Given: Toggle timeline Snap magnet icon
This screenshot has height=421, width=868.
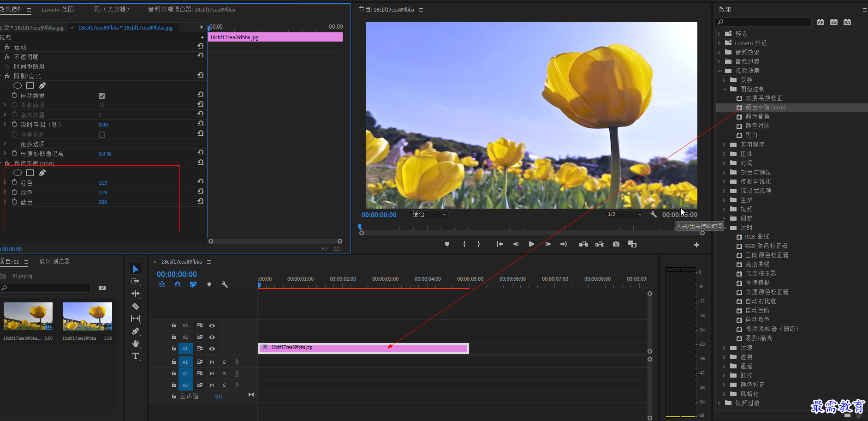Looking at the screenshot, I should 178,284.
